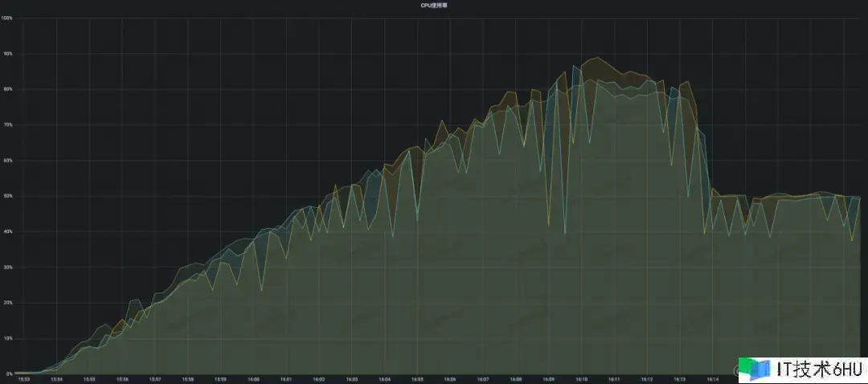Viewport: 868px width, 384px height.
Task: Click the 0% y-axis label
Action: pyautogui.click(x=8, y=374)
